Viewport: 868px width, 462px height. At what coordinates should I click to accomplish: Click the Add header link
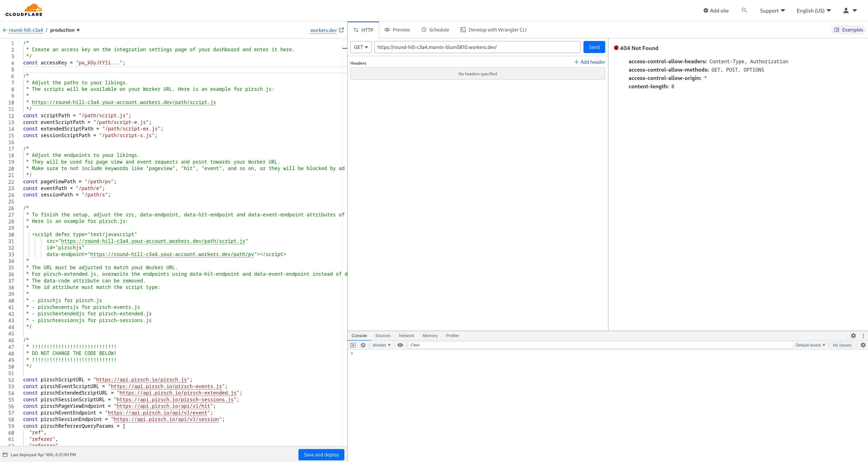click(x=590, y=62)
